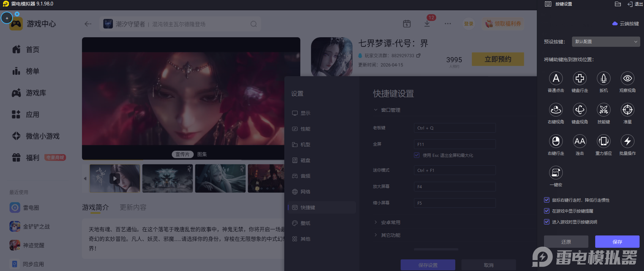Open 游戏库 in the sidebar
This screenshot has height=271, width=644.
point(29,93)
